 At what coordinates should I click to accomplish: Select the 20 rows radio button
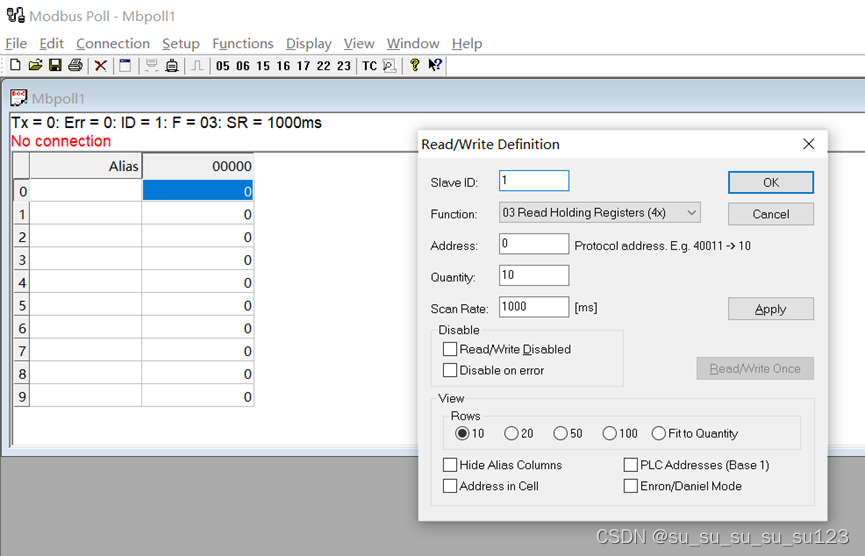[511, 434]
